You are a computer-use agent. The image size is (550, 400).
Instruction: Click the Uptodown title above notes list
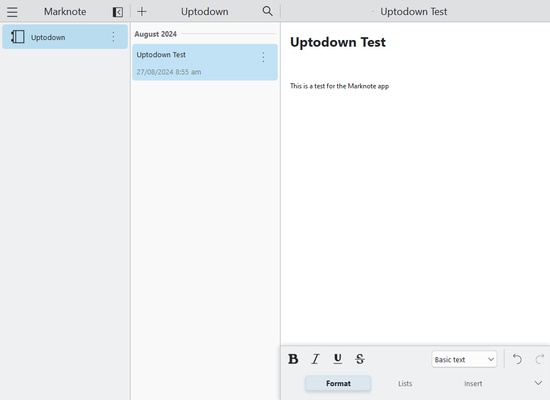point(204,12)
